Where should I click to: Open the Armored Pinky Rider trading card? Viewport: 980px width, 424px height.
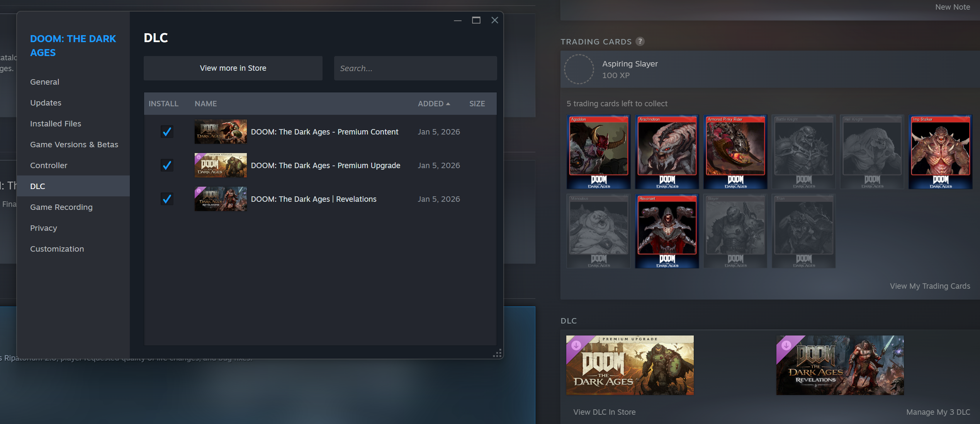(x=735, y=152)
